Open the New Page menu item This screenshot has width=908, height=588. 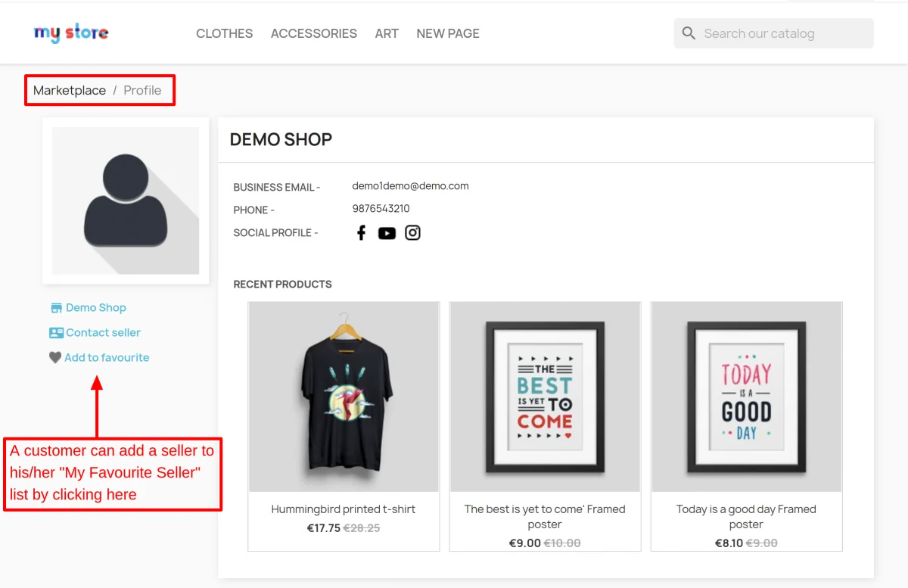click(x=448, y=33)
